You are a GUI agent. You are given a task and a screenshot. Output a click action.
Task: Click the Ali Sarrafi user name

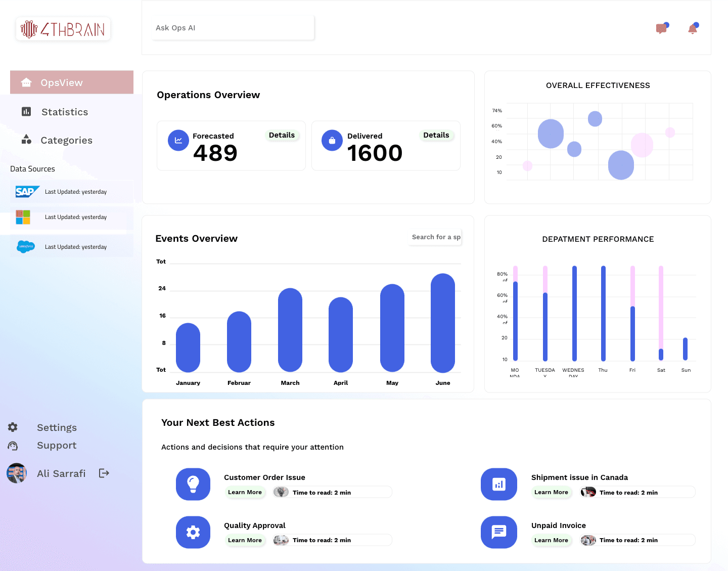tap(61, 473)
